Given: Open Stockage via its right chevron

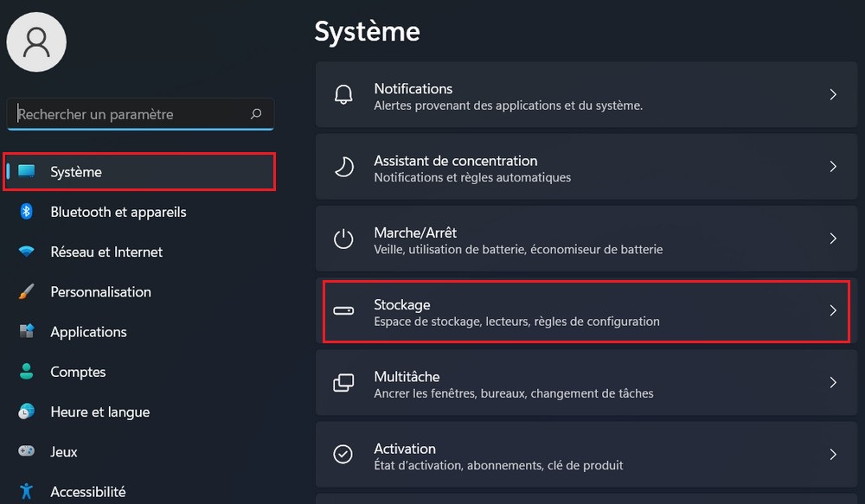Looking at the screenshot, I should [833, 310].
